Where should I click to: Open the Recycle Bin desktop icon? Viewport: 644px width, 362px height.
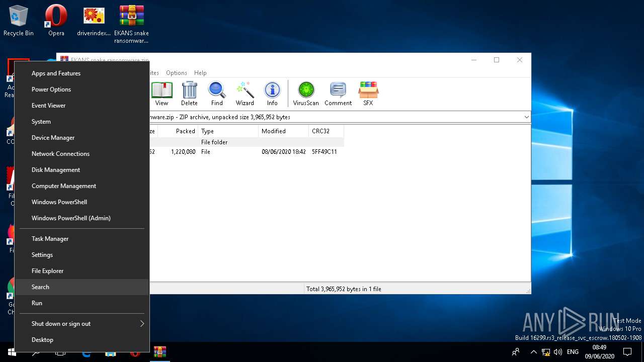click(x=19, y=21)
